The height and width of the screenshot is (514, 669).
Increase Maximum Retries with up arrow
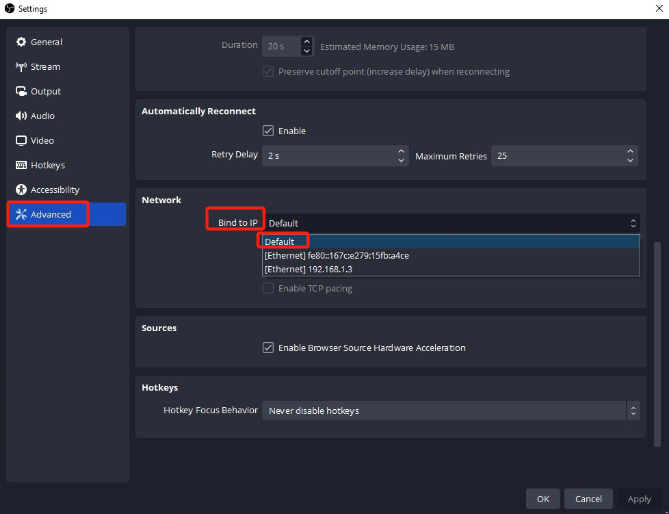630,151
